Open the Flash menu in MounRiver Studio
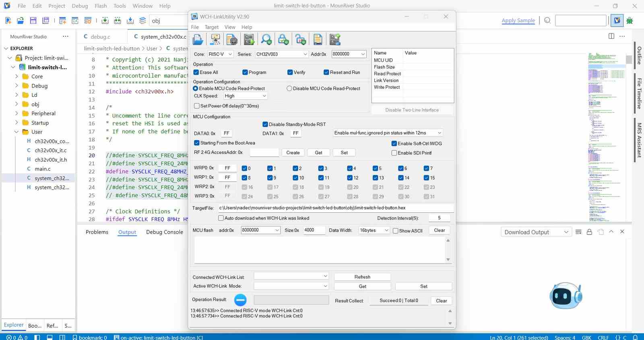 click(x=101, y=6)
